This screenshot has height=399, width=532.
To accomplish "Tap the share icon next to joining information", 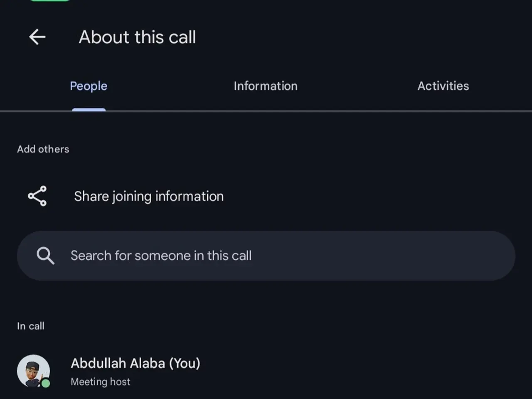I will 37,196.
